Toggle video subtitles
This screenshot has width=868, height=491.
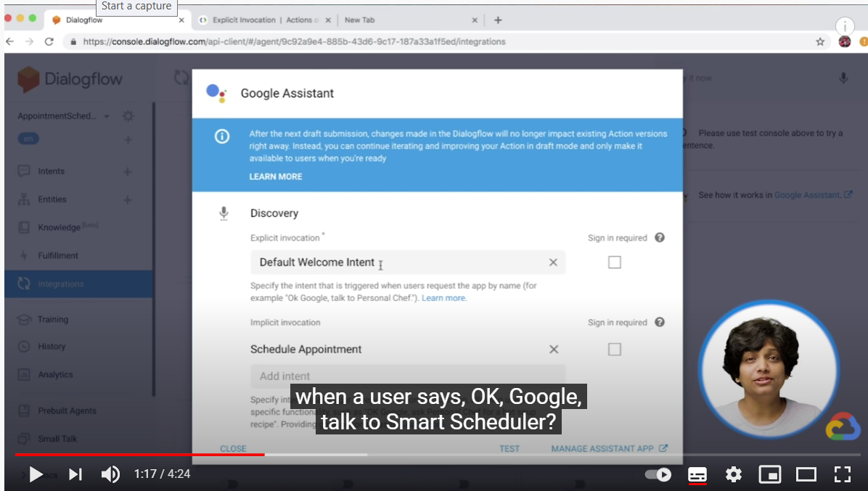[x=697, y=474]
